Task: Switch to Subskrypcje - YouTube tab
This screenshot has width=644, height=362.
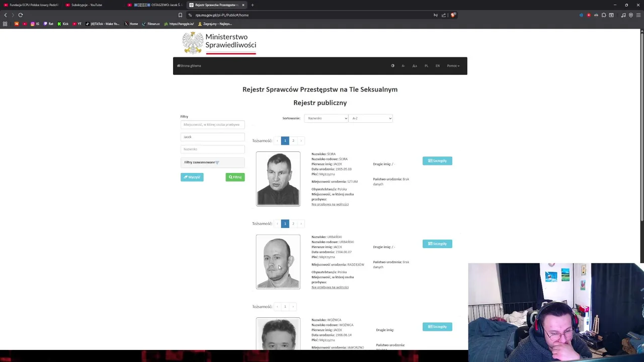Action: 93,5
